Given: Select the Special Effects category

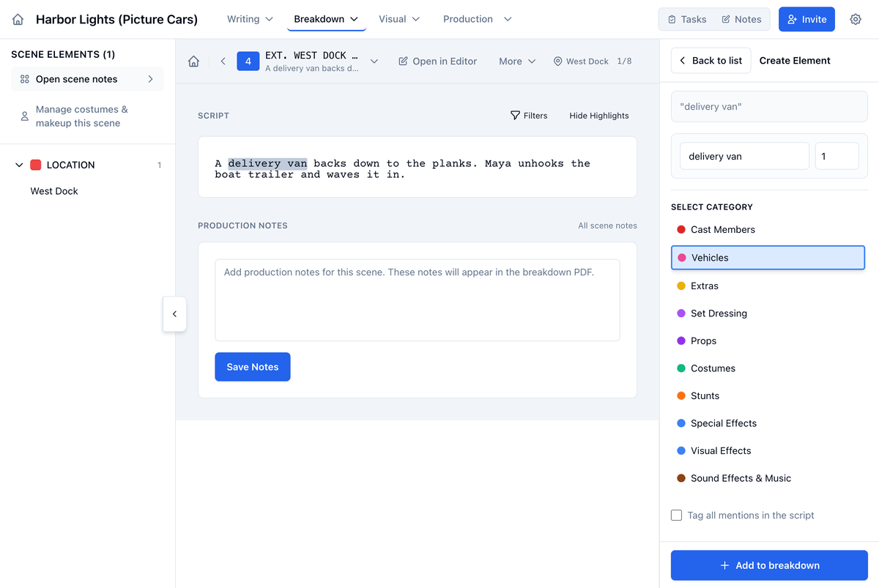Looking at the screenshot, I should coord(768,423).
